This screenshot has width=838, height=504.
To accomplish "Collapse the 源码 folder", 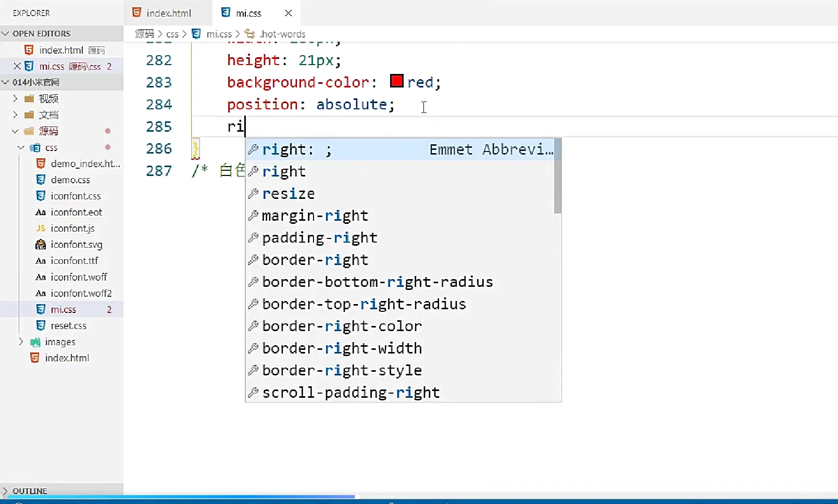I will tap(15, 131).
